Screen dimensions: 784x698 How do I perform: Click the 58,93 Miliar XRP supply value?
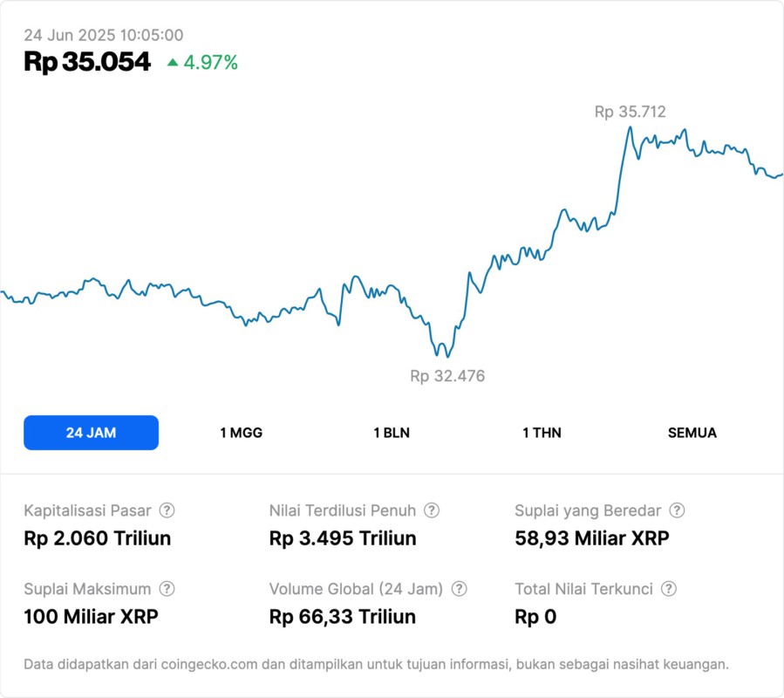pos(592,538)
